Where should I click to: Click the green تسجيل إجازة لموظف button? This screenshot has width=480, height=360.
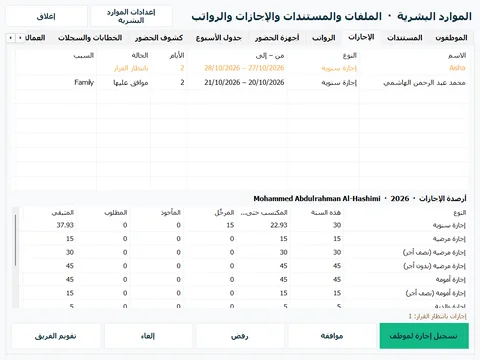coord(424,336)
